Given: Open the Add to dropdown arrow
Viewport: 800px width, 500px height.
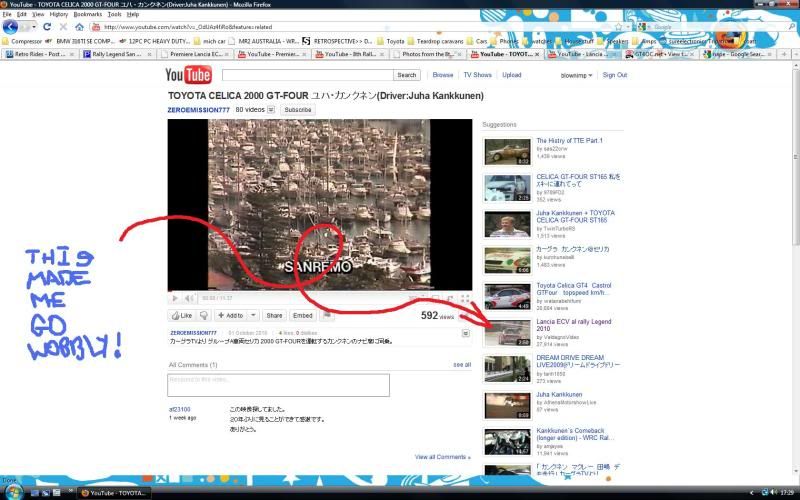Looking at the screenshot, I should click(x=253, y=315).
